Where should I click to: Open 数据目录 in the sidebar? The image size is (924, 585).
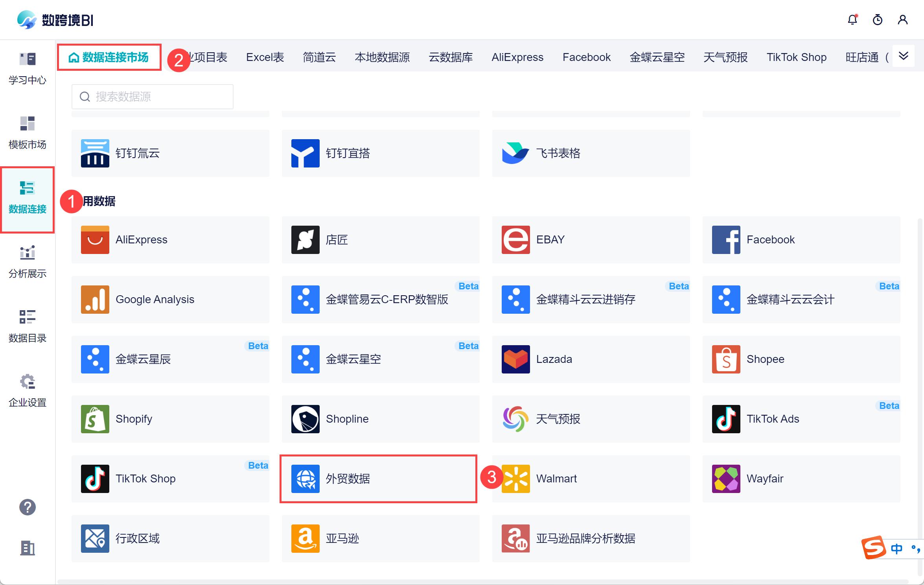[x=27, y=326]
